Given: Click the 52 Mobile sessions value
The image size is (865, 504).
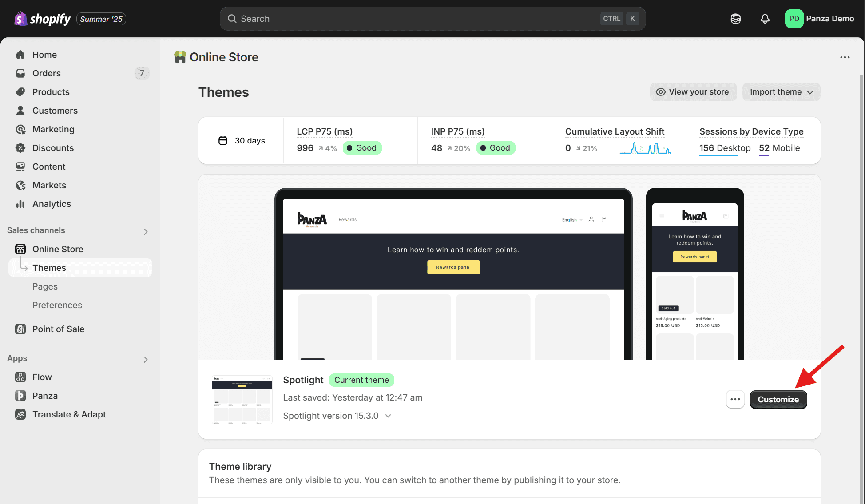Looking at the screenshot, I should point(779,148).
